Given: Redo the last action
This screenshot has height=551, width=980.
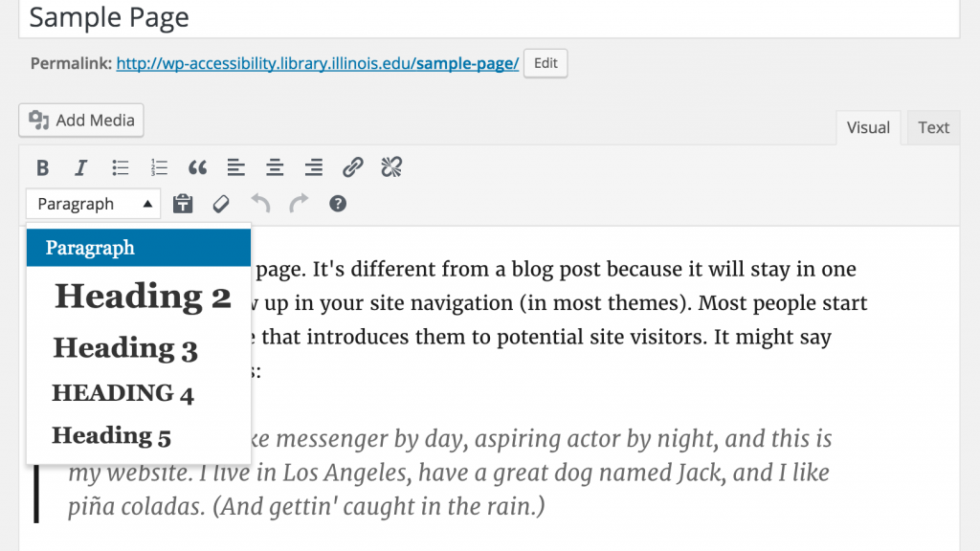Looking at the screenshot, I should 299,204.
